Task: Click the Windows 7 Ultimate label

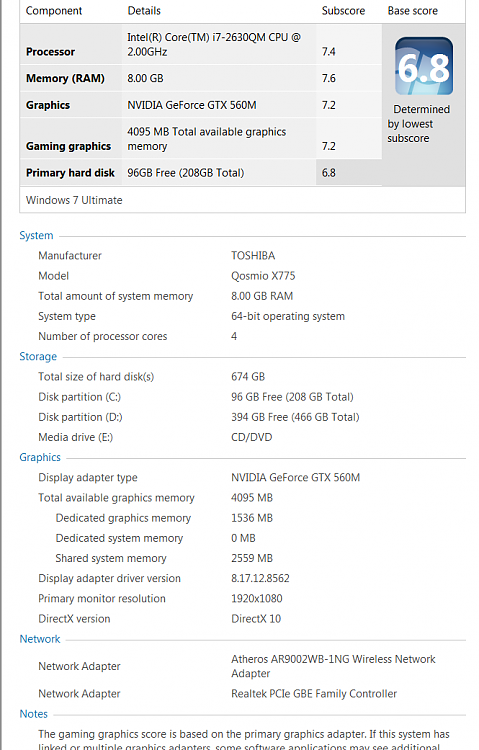Action: (74, 200)
